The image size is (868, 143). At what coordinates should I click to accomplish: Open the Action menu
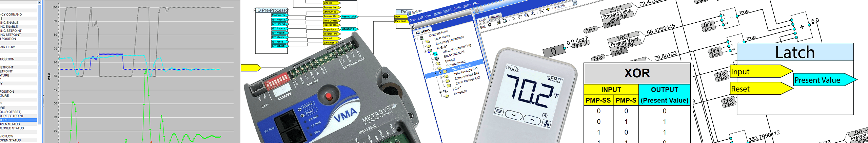point(437,13)
